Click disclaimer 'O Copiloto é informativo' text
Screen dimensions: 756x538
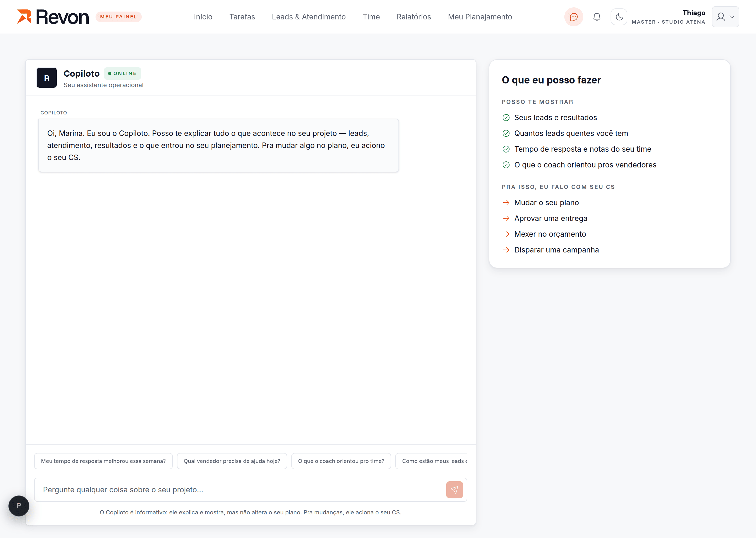click(250, 512)
